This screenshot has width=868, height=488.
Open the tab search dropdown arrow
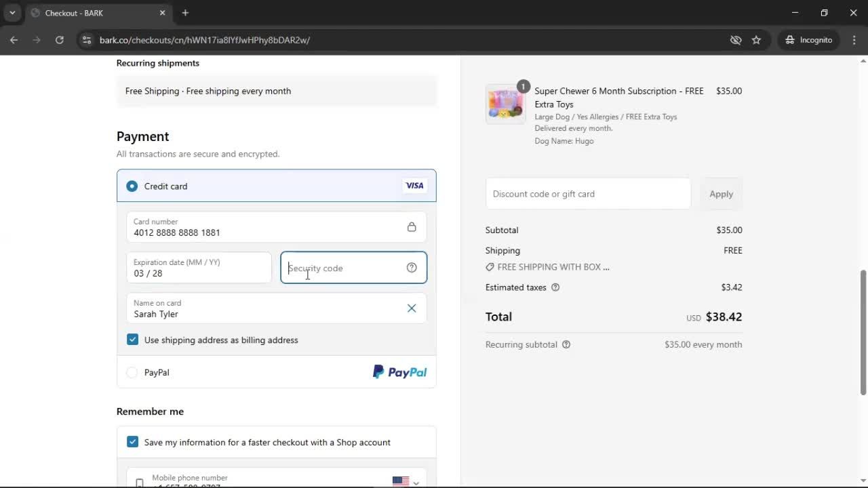(12, 13)
